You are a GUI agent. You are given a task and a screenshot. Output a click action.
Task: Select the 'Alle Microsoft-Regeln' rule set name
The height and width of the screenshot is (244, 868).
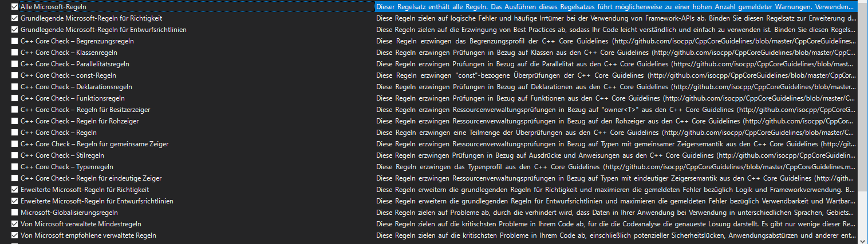pos(53,6)
